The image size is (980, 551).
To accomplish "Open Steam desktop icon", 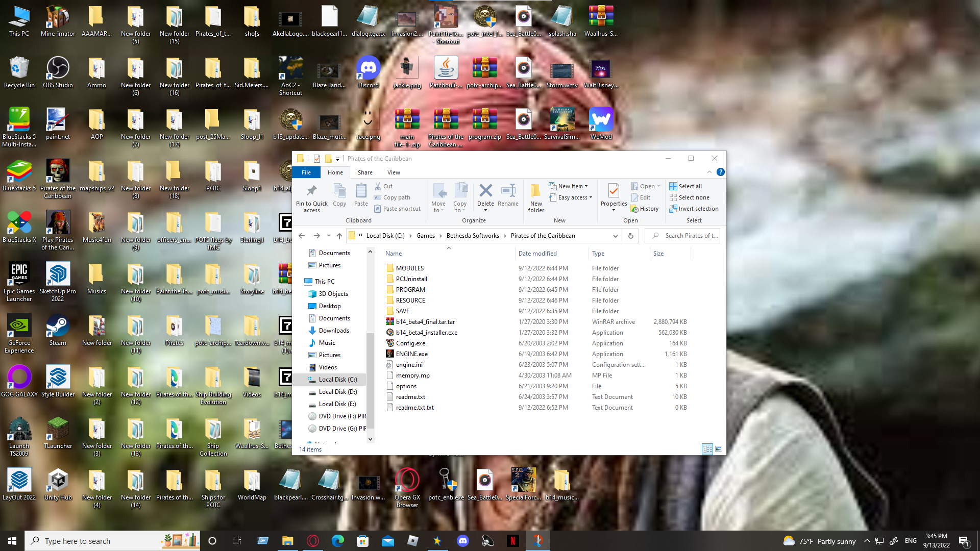I will (58, 330).
